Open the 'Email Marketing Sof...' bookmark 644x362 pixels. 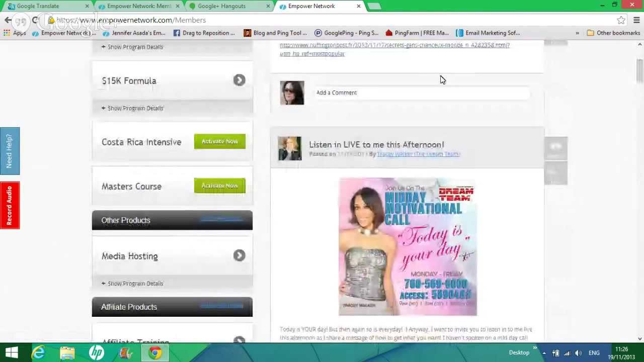click(x=488, y=33)
